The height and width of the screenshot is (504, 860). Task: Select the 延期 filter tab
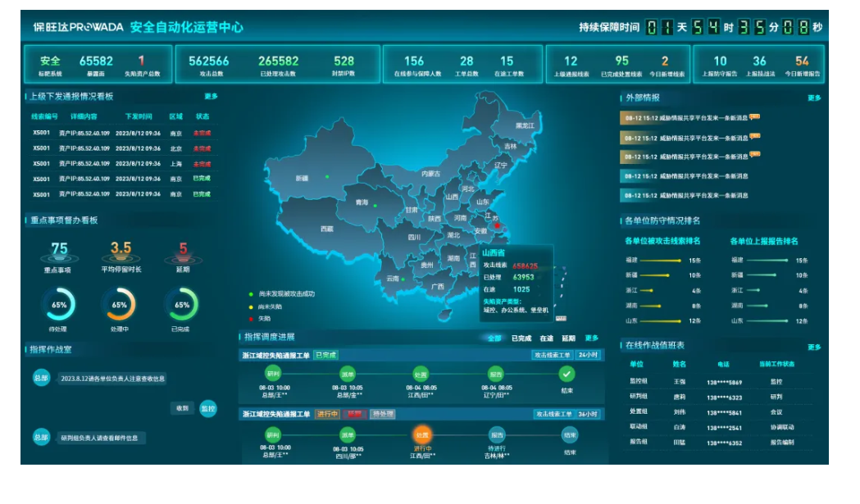pyautogui.click(x=568, y=338)
